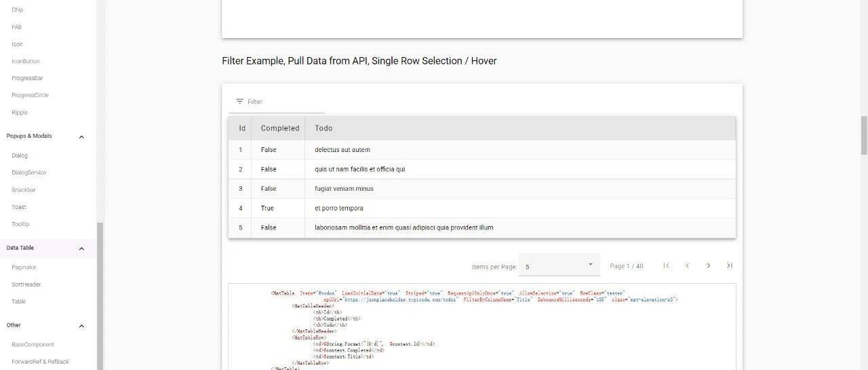This screenshot has height=370, width=868.
Task: Open BaseComponent page in sidebar
Action: pos(33,345)
